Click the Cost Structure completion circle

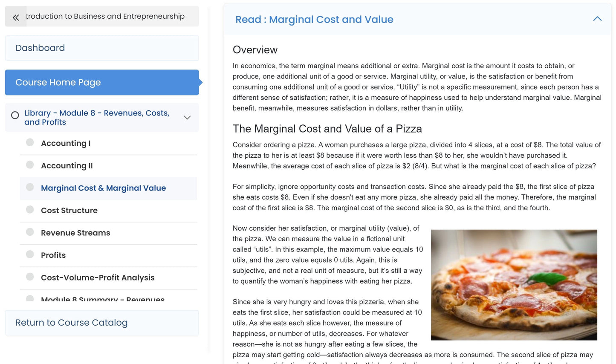30,209
